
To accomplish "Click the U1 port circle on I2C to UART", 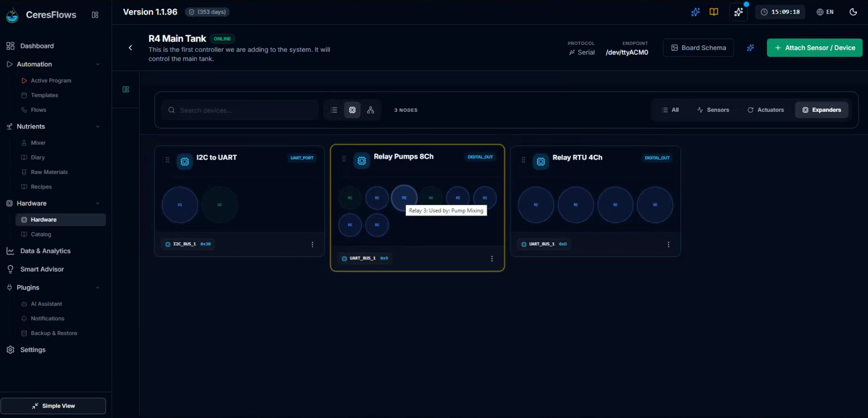I will [180, 205].
